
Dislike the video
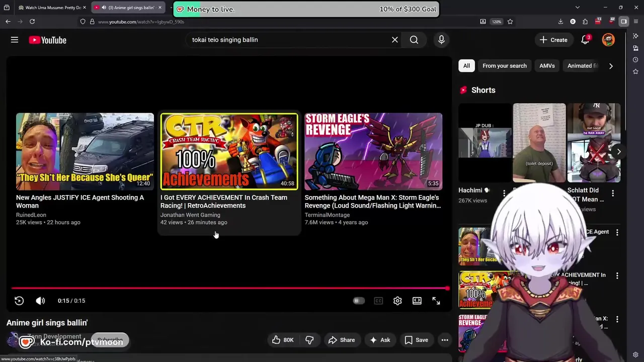[309, 340]
